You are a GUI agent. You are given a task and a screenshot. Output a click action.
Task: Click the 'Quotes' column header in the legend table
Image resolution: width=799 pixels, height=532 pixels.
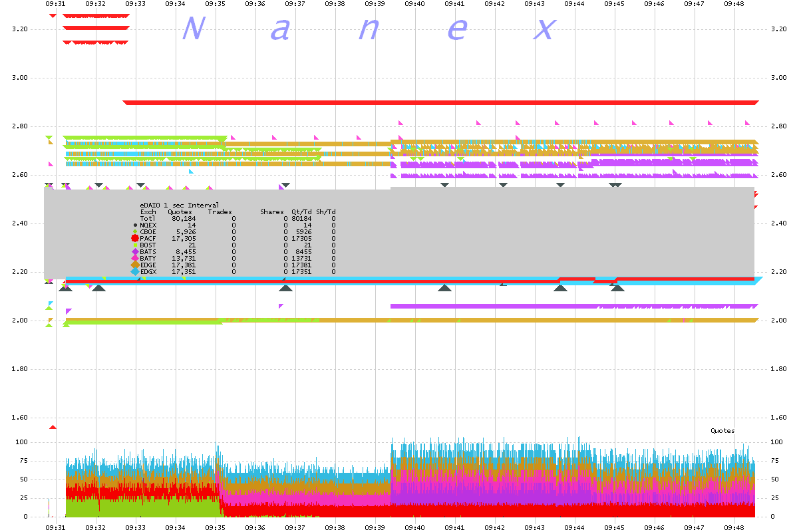180,211
